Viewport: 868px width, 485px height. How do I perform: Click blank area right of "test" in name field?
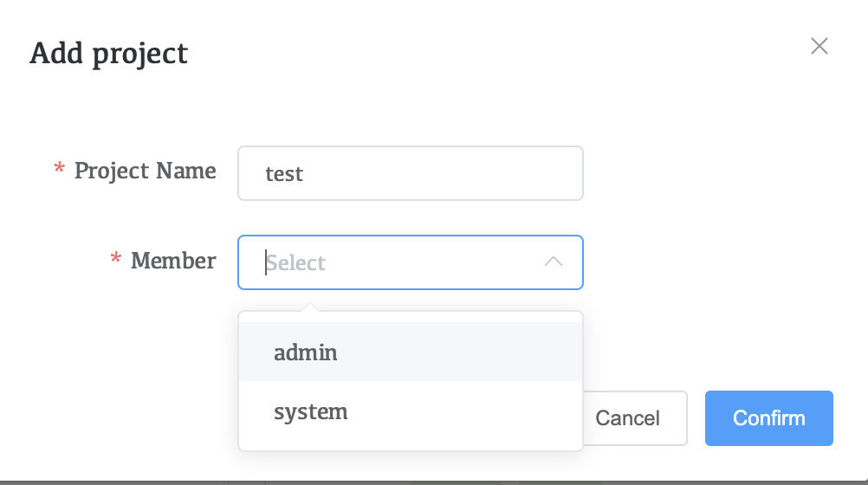pyautogui.click(x=468, y=173)
